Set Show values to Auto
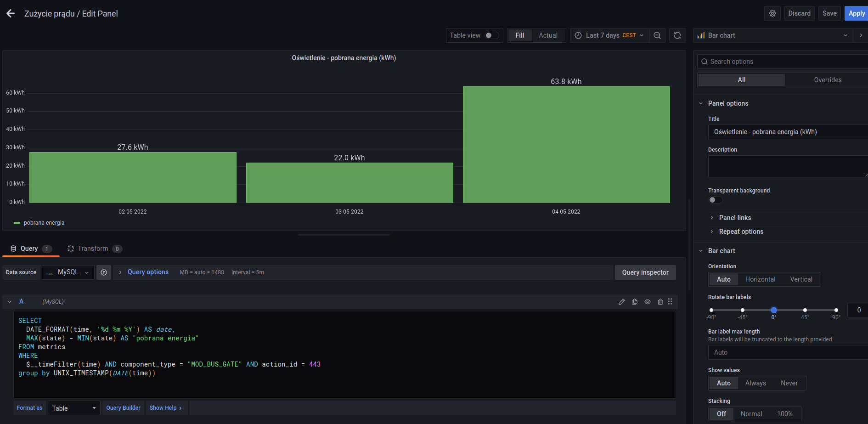 point(723,383)
